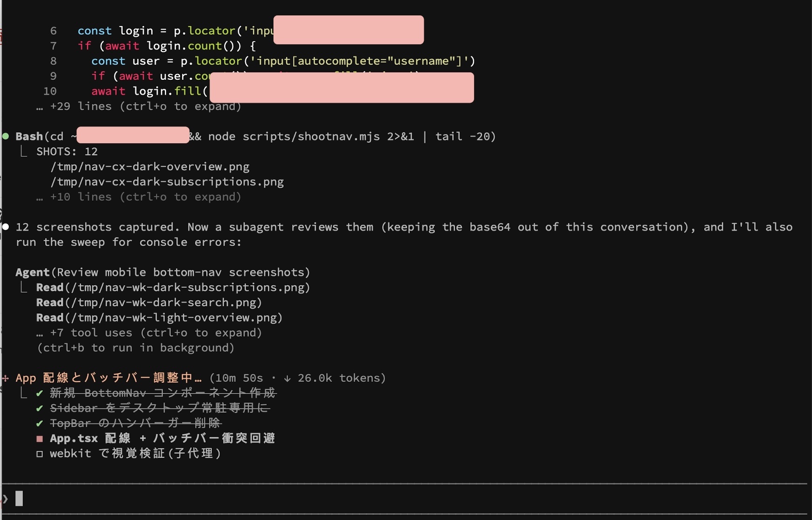Click the command input field cursor
812x520 pixels.
[x=19, y=499]
